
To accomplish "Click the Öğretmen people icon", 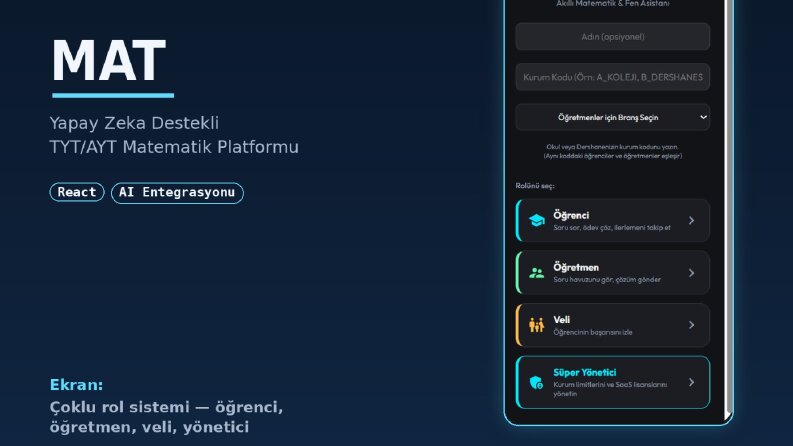I will [537, 273].
